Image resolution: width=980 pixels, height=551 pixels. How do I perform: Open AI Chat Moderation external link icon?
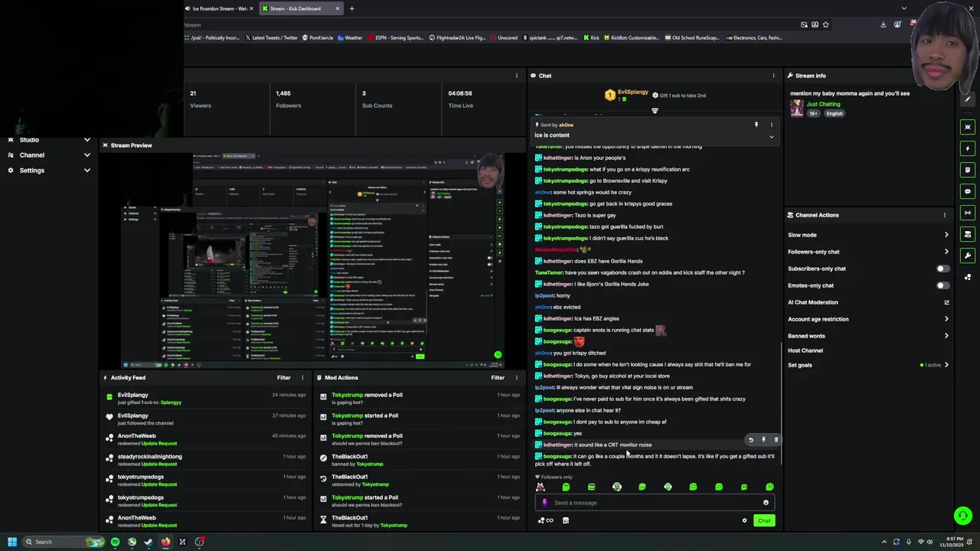(946, 302)
